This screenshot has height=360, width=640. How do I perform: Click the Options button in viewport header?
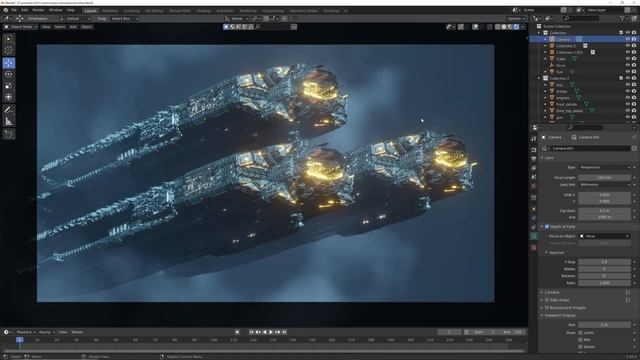point(516,19)
